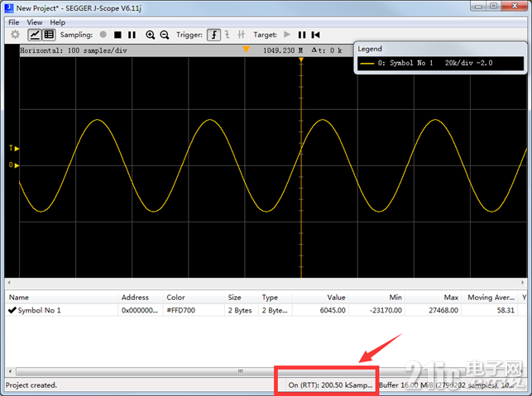Halt the target with pause button
The width and height of the screenshot is (532, 396).
coord(302,35)
